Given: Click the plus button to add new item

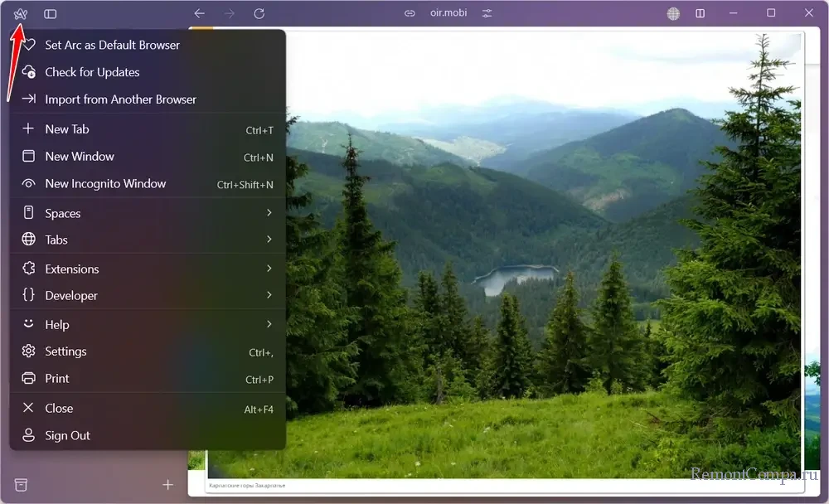Looking at the screenshot, I should tap(167, 484).
